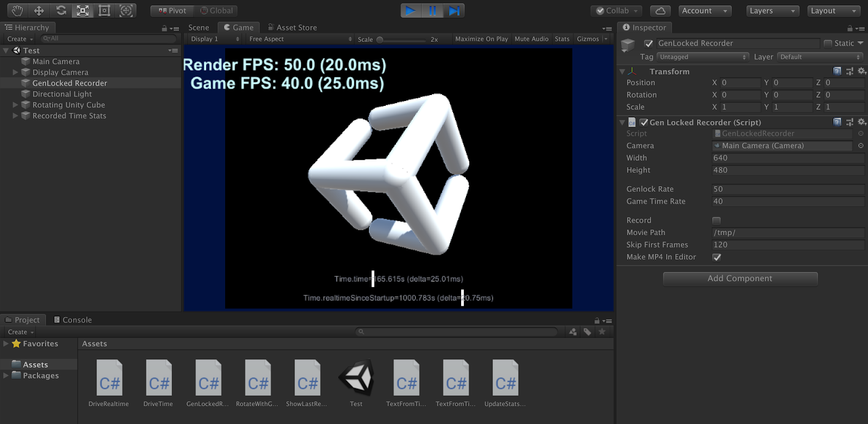
Task: Open the cloud Services panel
Action: [x=660, y=11]
